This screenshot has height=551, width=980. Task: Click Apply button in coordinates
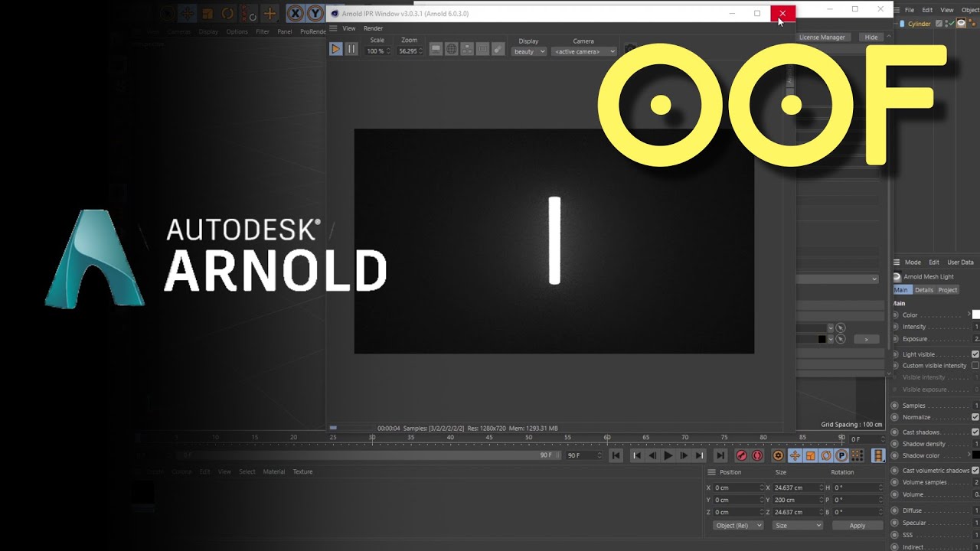pyautogui.click(x=857, y=526)
